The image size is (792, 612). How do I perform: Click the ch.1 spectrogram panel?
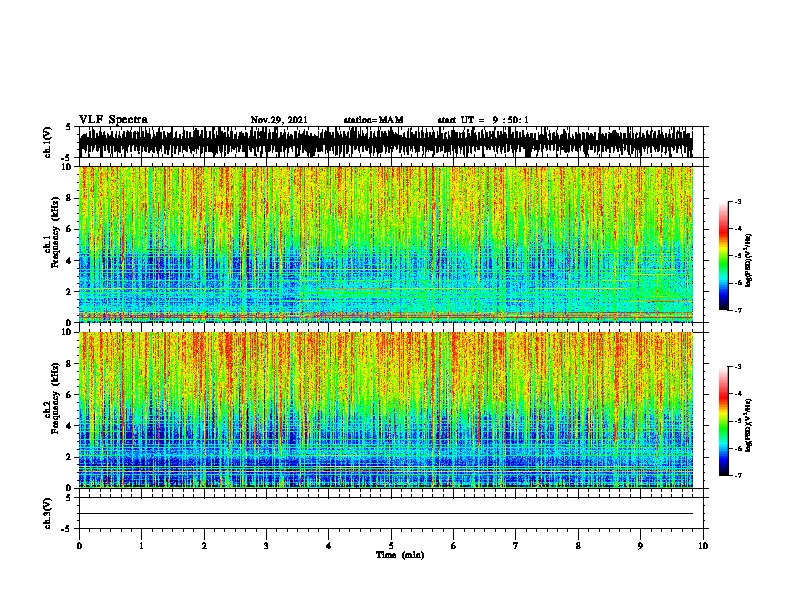point(386,244)
